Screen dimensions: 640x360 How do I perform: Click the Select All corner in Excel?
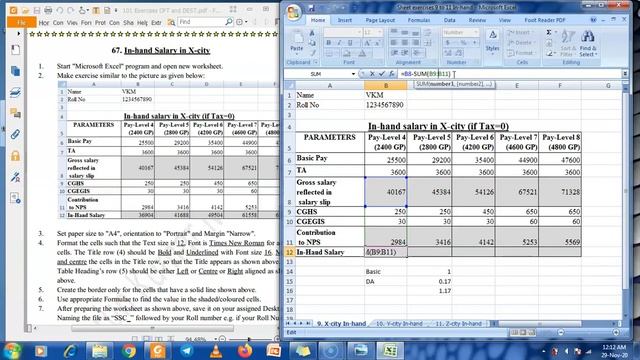tap(289, 85)
